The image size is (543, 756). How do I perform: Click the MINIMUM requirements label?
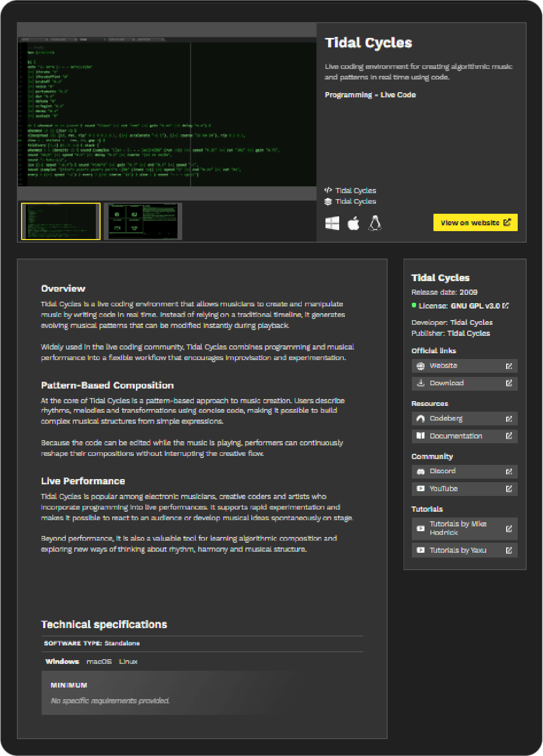coord(69,685)
